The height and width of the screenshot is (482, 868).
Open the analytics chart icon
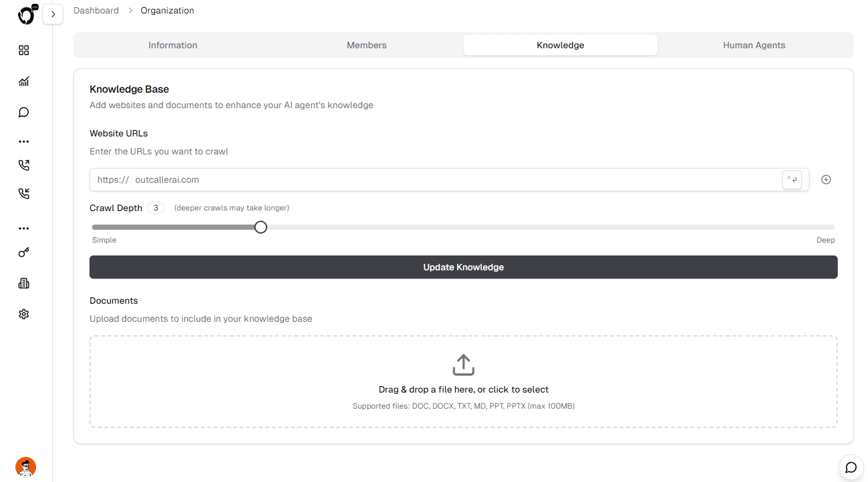click(24, 81)
